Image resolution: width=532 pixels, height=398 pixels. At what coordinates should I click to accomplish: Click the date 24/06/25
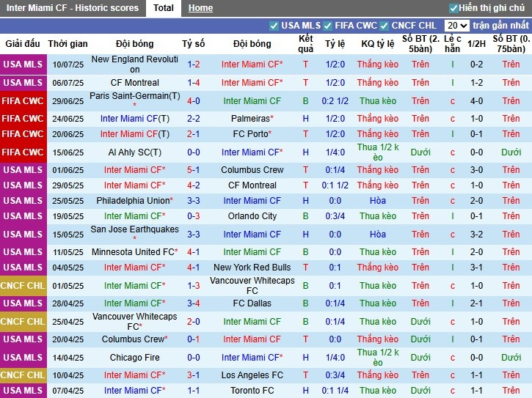[x=68, y=119]
